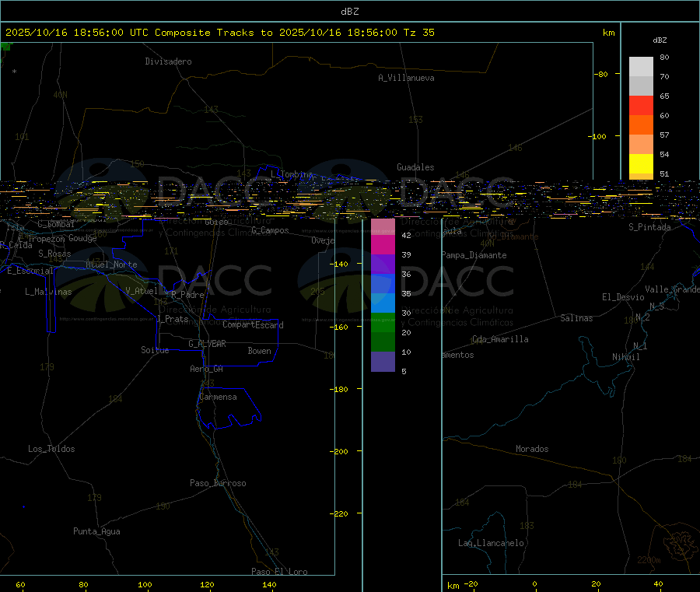
Task: Click the Atuel_Norte label
Action: [111, 264]
